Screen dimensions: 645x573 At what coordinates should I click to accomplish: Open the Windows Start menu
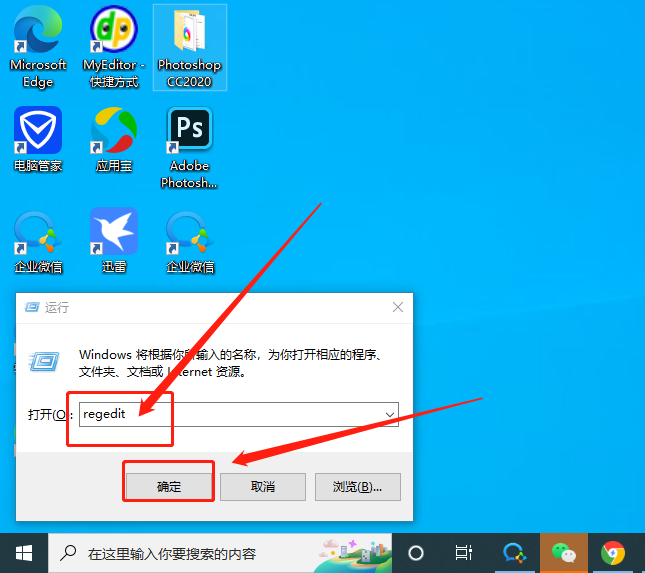23,553
